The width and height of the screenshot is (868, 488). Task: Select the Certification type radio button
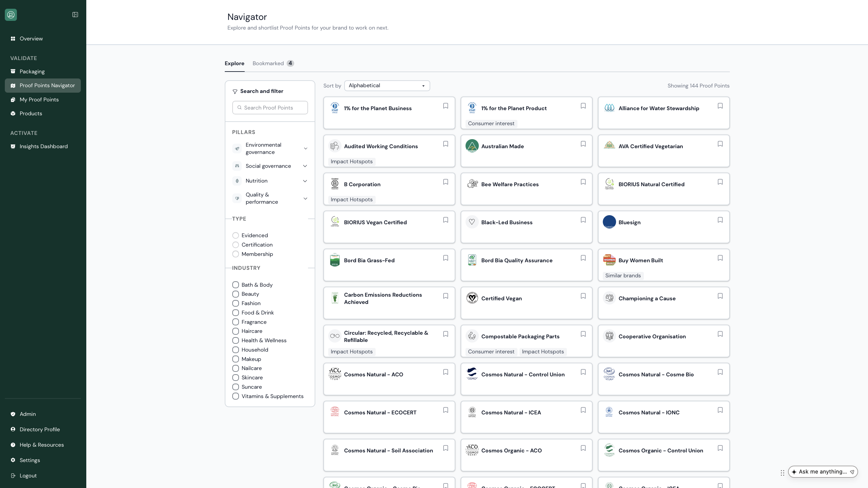point(236,245)
